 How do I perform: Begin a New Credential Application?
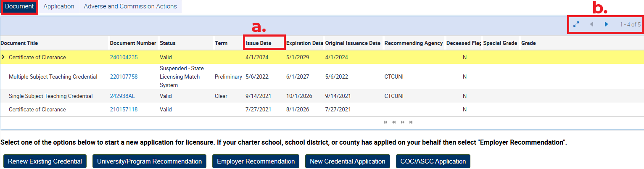pyautogui.click(x=347, y=161)
